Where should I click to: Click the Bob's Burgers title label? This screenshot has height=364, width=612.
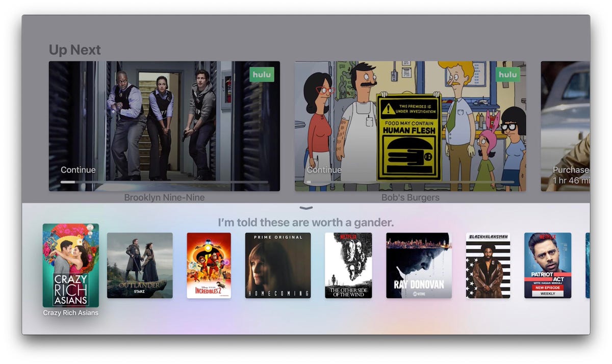pos(411,197)
